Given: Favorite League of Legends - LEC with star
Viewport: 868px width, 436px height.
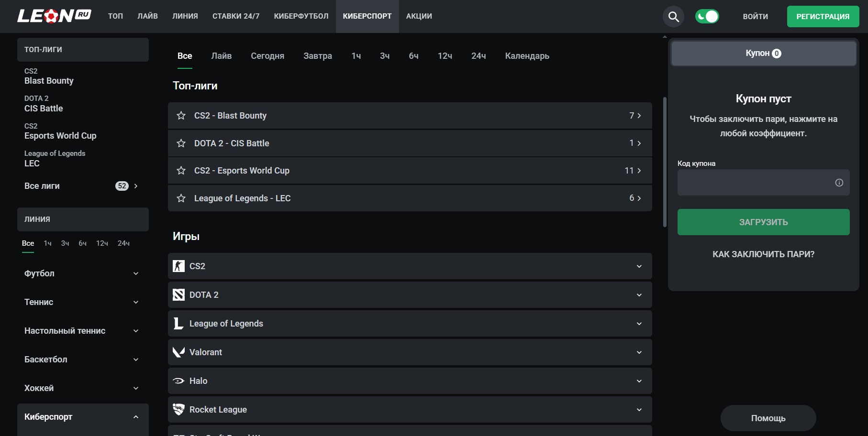Looking at the screenshot, I should (x=181, y=198).
